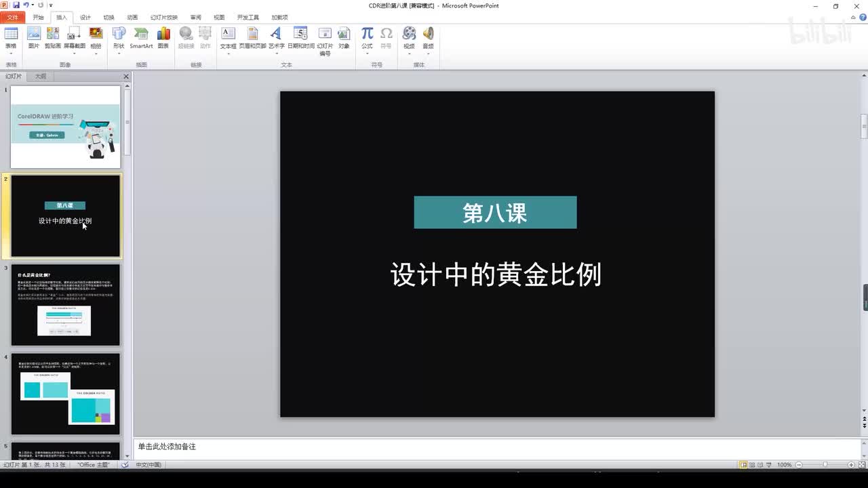Switch to the 切换 Transitions tab
The width and height of the screenshot is (868, 488).
coord(108,18)
